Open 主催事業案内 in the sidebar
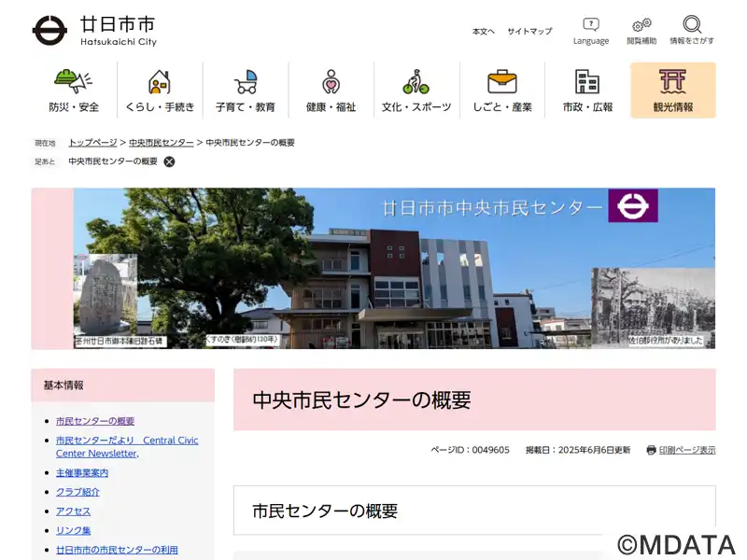Image resolution: width=747 pixels, height=560 pixels. click(82, 473)
